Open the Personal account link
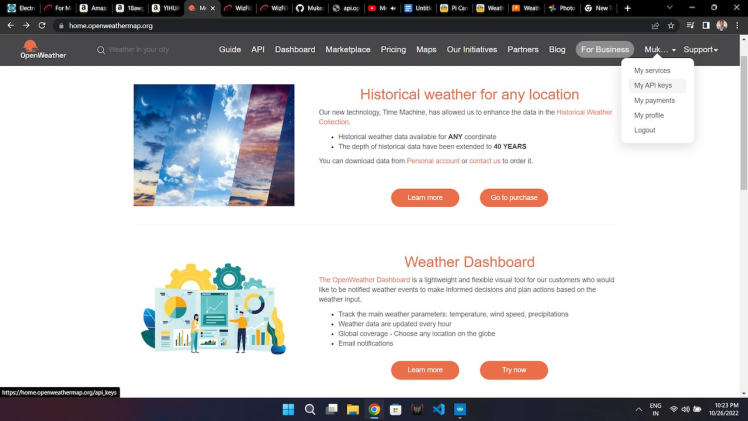 (x=433, y=161)
